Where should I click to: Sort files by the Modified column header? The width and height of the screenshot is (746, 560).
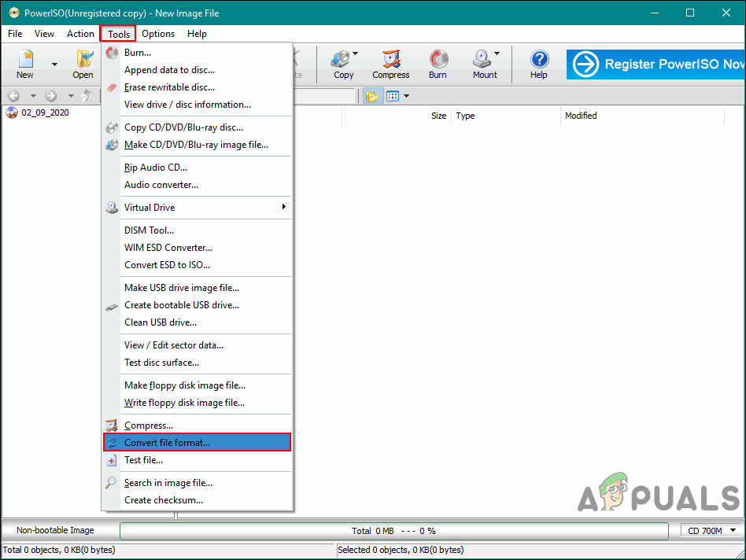(582, 116)
